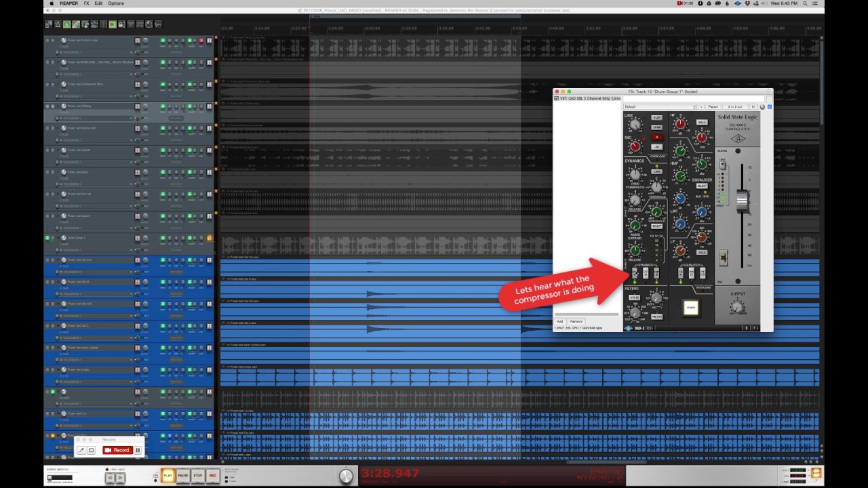
Task: Click the red HF gain knob
Action: [680, 124]
